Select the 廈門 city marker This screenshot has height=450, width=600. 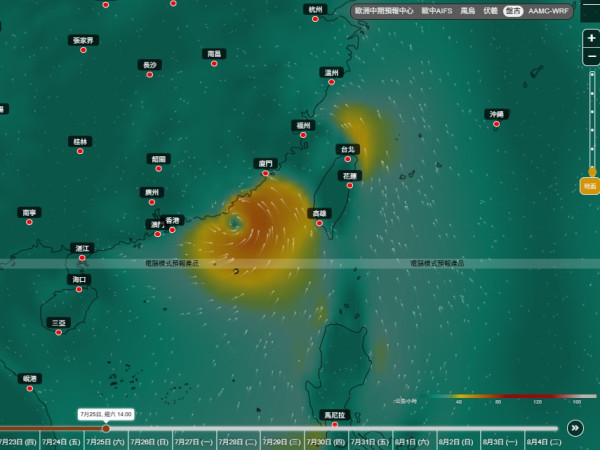[266, 173]
